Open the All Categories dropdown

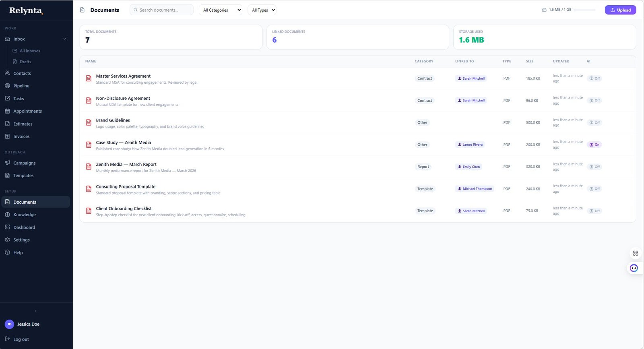221,10
